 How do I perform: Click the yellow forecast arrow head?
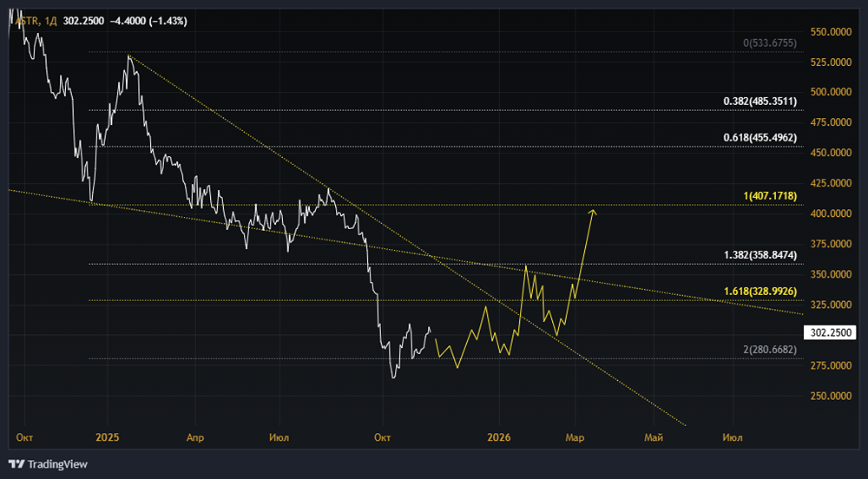click(593, 211)
